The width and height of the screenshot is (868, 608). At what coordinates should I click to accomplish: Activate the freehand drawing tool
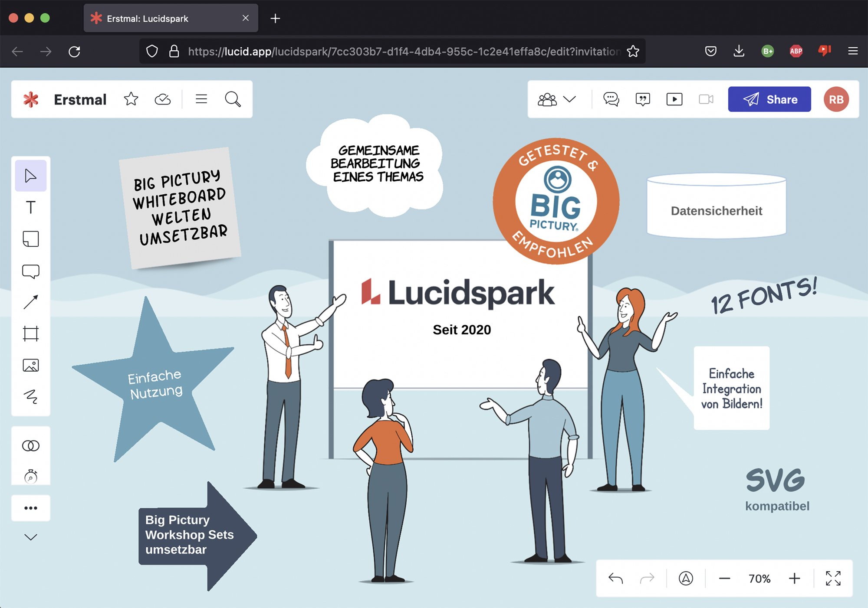30,396
